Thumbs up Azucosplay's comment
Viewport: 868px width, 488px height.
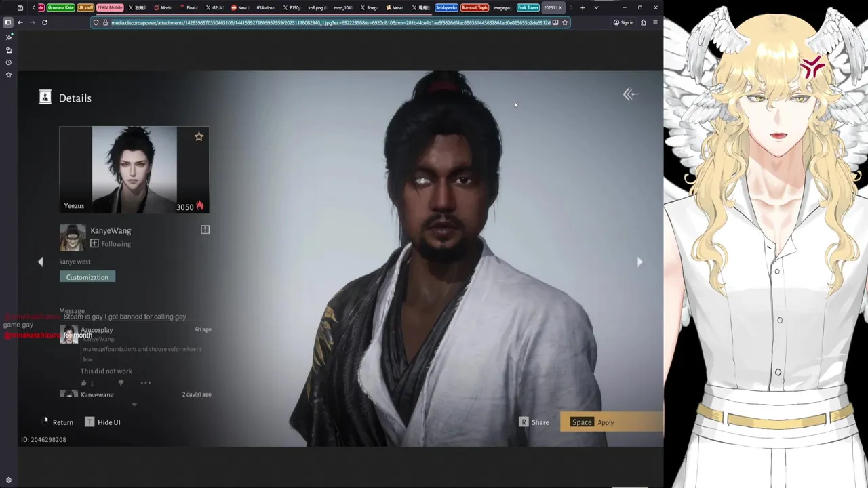click(84, 383)
